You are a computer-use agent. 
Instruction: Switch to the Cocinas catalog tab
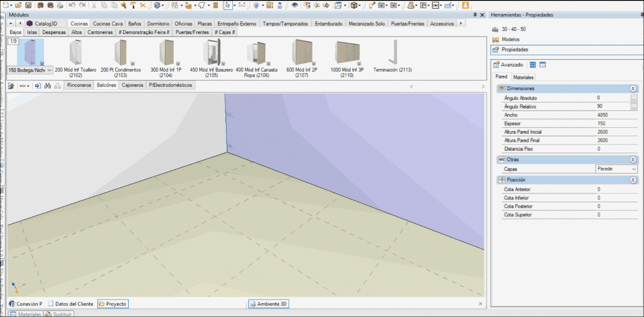[79, 23]
